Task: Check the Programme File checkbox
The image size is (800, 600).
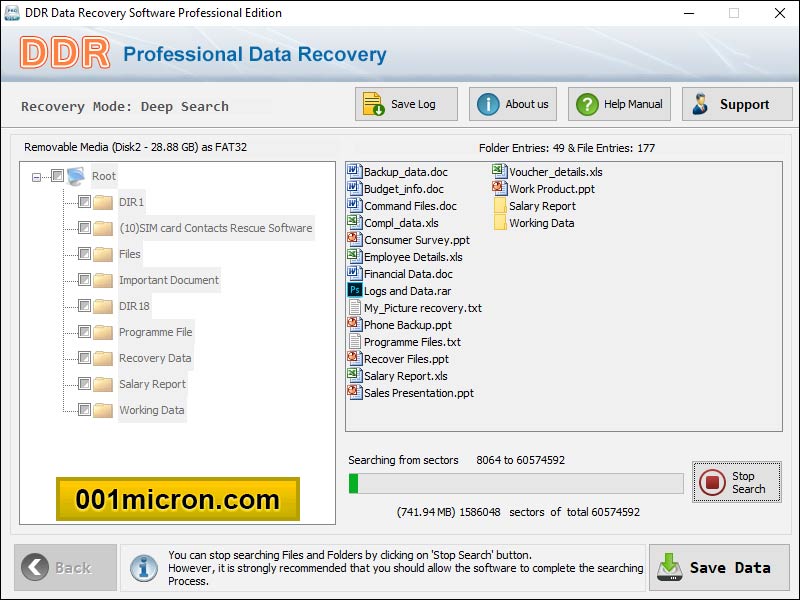Action: (x=85, y=332)
